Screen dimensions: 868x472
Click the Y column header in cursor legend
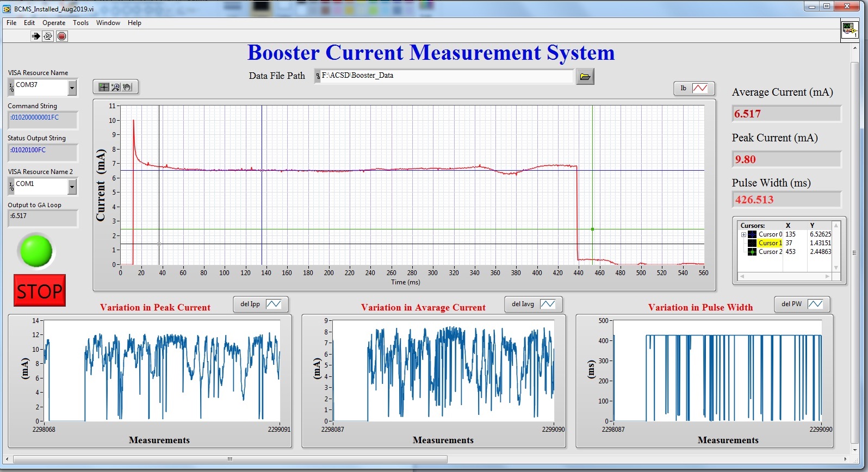[x=812, y=225]
